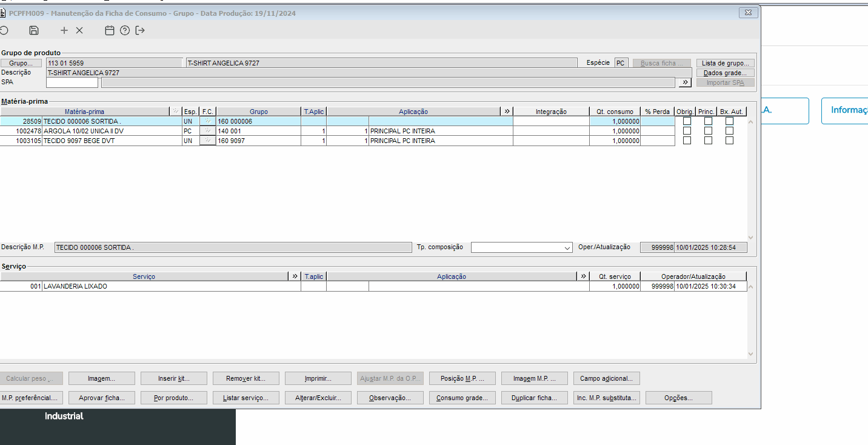Image resolution: width=868 pixels, height=445 pixels.
Task: Click the Grupo cell 140 001
Action: point(258,131)
